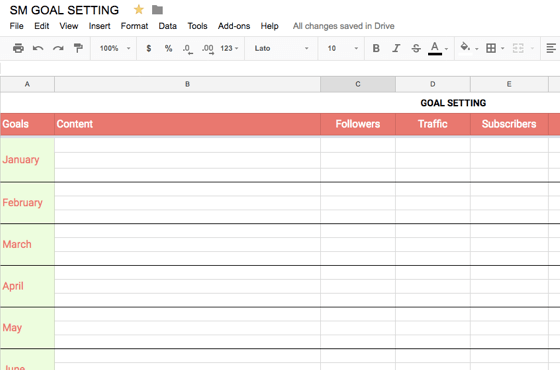
Task: Star the SM GOAL SETTING document
Action: tap(139, 10)
